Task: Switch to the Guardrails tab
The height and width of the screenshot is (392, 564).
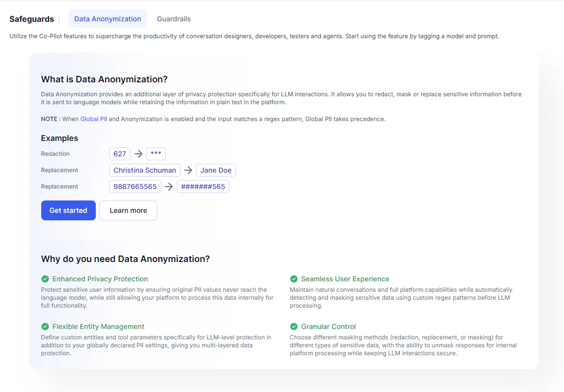Action: (x=173, y=19)
